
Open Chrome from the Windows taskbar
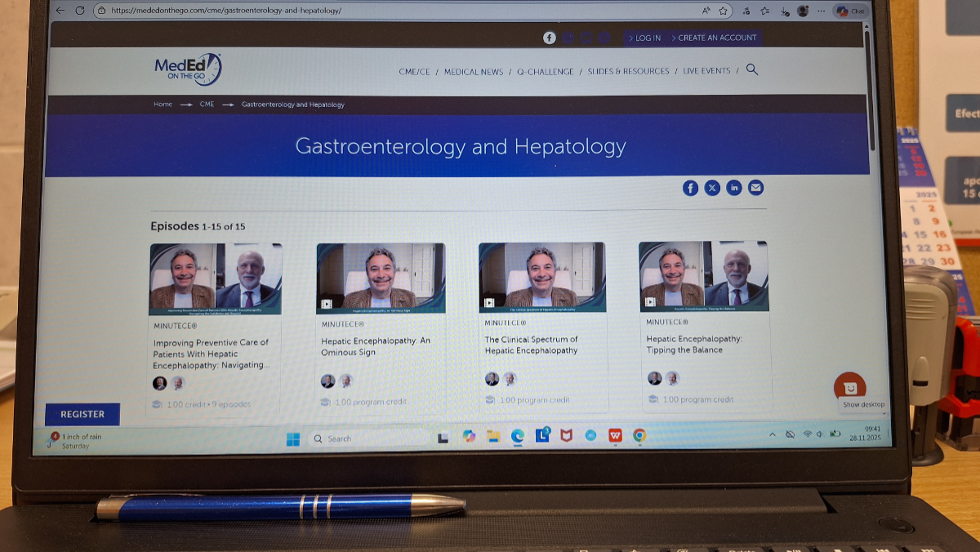coord(639,436)
